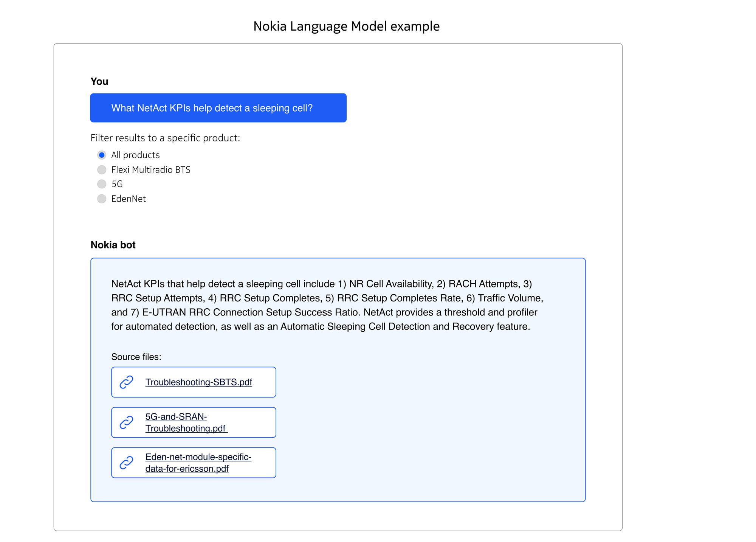Click the 'Nokia bot' label
This screenshot has height=542, width=756.
coord(113,245)
